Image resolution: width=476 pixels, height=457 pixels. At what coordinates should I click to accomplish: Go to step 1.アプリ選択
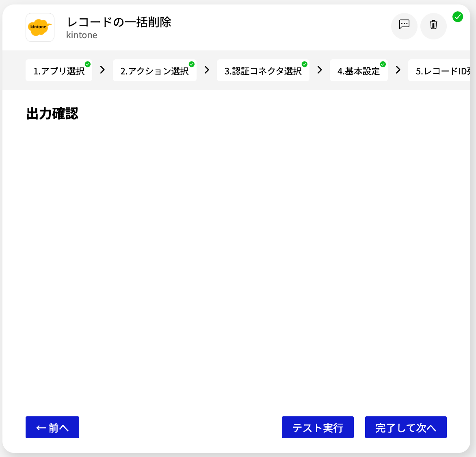(x=59, y=70)
